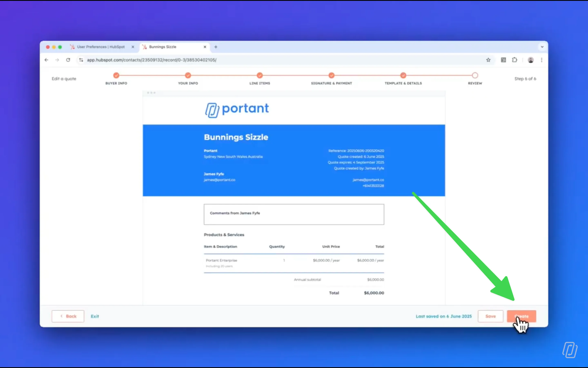Click the $6,000.00 Total amount
This screenshot has height=368, width=588.
[x=374, y=293]
